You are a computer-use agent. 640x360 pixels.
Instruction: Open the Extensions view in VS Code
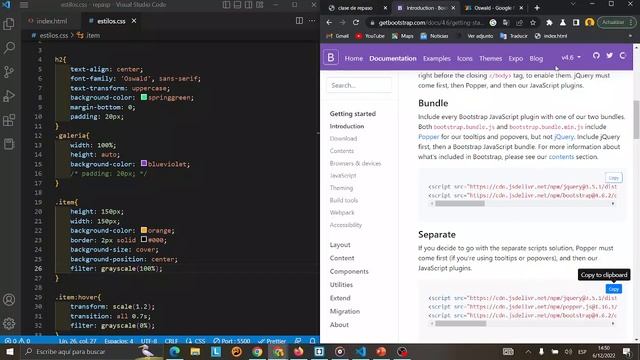pos(9,120)
